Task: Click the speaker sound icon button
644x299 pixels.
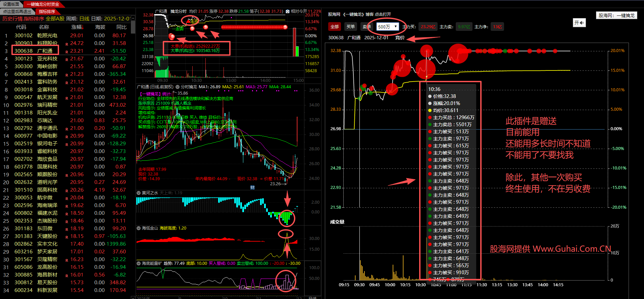Action: click(579, 23)
